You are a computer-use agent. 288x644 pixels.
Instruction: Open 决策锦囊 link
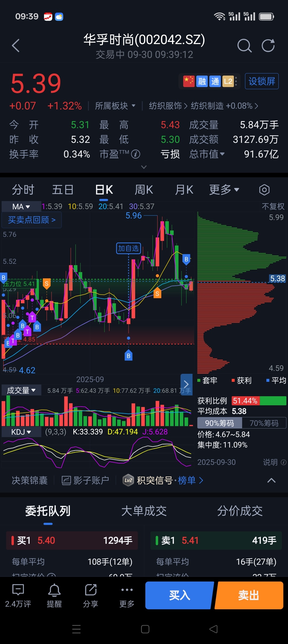(30, 480)
